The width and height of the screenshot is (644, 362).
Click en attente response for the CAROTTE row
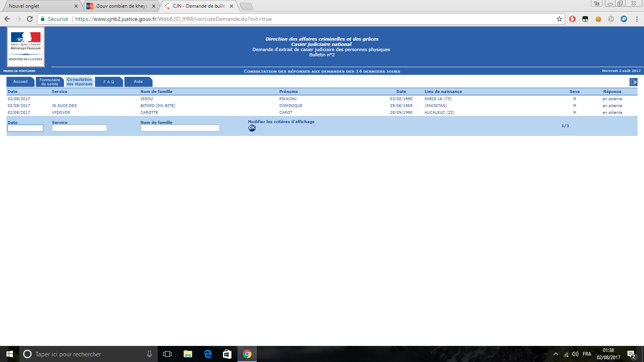612,113
